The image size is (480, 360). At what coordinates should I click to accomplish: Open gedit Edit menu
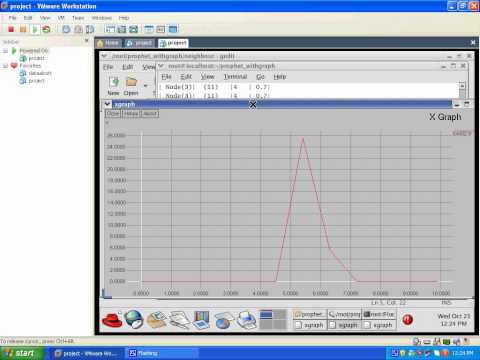coord(127,67)
